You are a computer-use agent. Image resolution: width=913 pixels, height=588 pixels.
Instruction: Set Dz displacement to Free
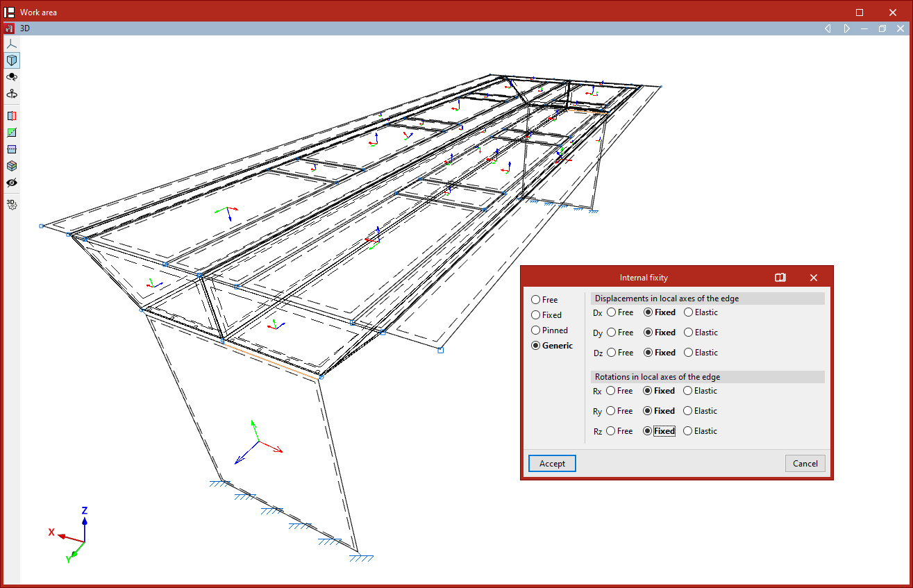[620, 353]
